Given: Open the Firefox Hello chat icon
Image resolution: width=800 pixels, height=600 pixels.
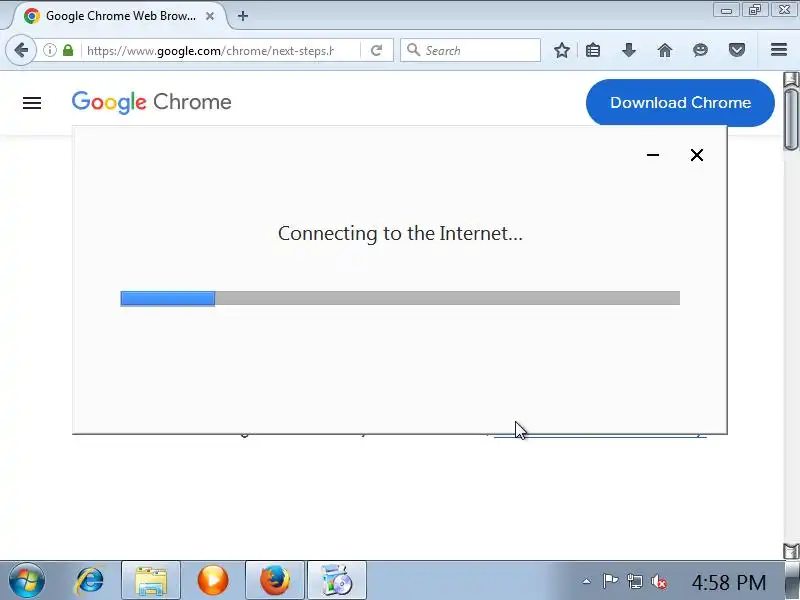Looking at the screenshot, I should tap(701, 50).
